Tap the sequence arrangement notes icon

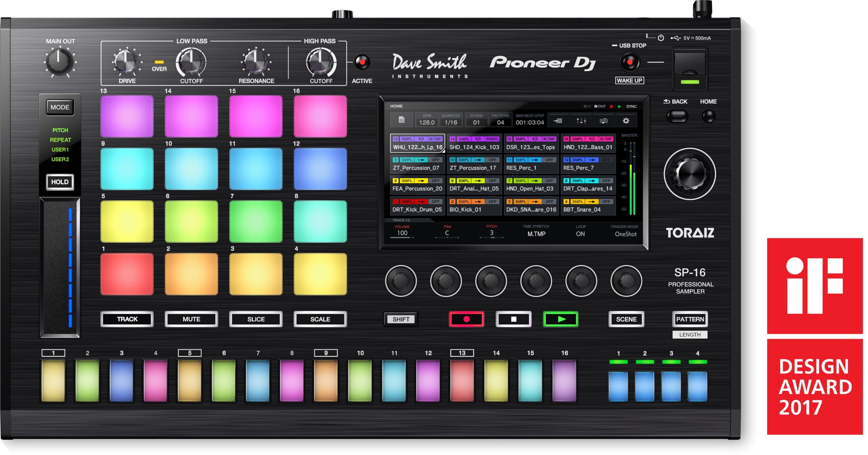(x=604, y=121)
